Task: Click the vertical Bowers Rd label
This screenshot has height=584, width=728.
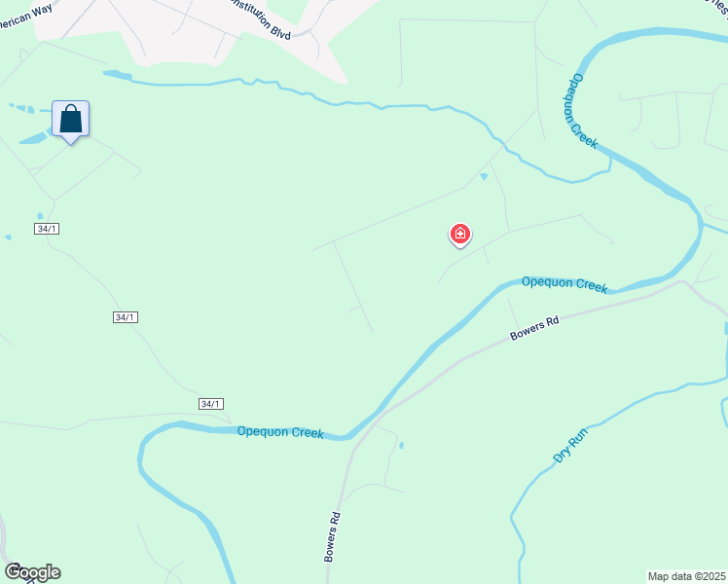Action: tap(332, 537)
